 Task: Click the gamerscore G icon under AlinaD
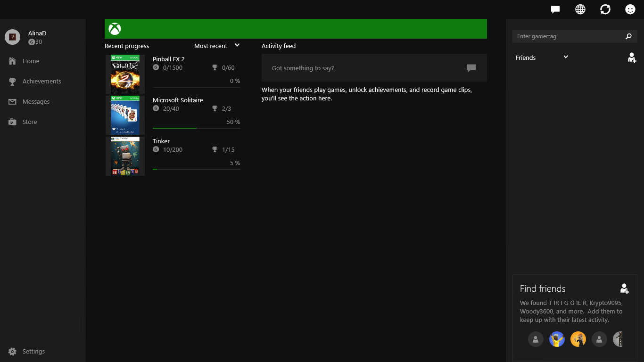pos(32,42)
